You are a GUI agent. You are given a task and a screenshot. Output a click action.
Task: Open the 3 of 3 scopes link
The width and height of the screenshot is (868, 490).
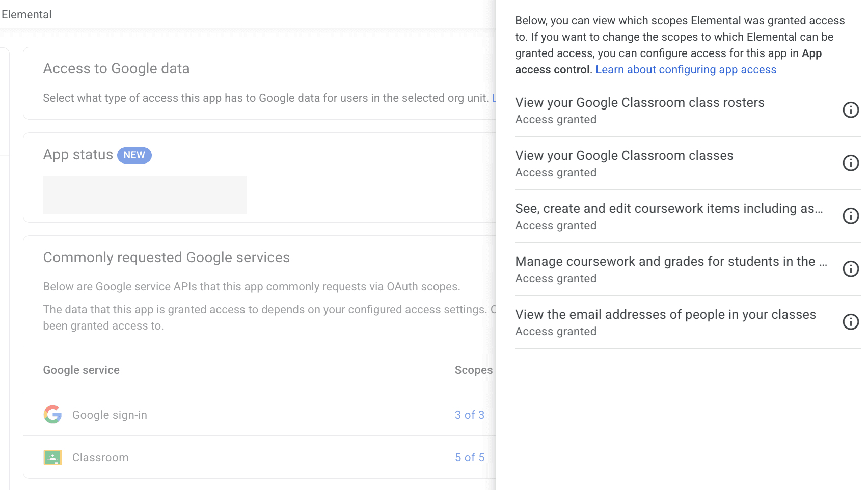pyautogui.click(x=470, y=415)
